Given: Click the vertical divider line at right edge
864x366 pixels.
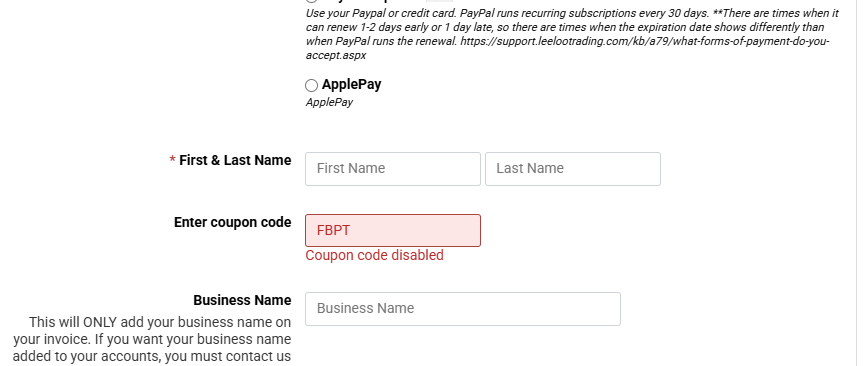Looking at the screenshot, I should tap(856, 183).
